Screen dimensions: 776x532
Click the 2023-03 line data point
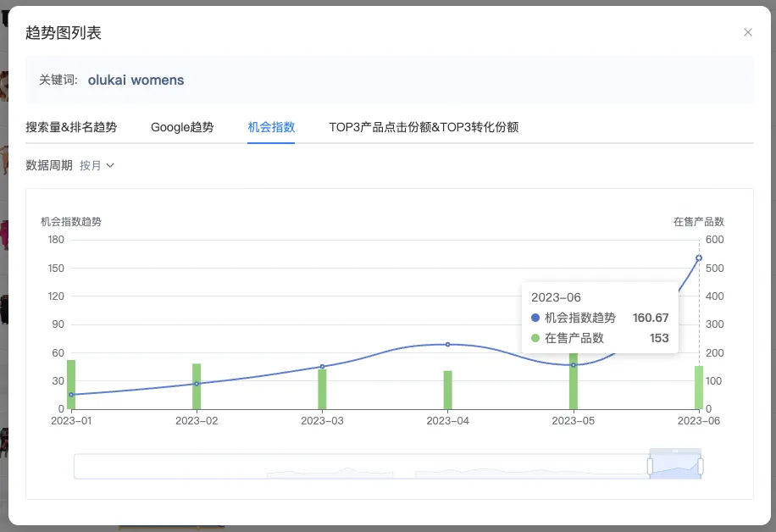point(322,367)
